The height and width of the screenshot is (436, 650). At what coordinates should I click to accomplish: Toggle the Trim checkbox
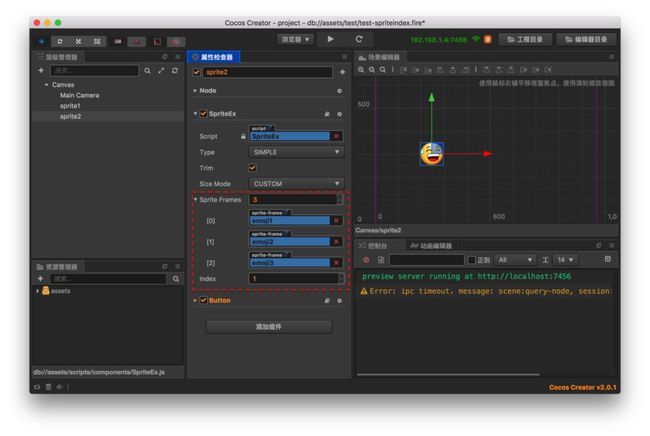click(x=252, y=168)
